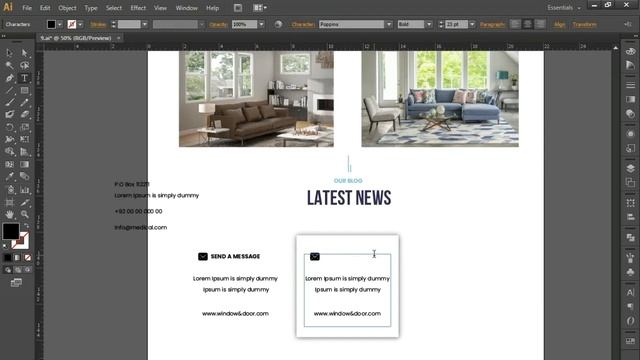Screen dimensions: 640x360
Task: Select the Pen tool
Action: 9,78
